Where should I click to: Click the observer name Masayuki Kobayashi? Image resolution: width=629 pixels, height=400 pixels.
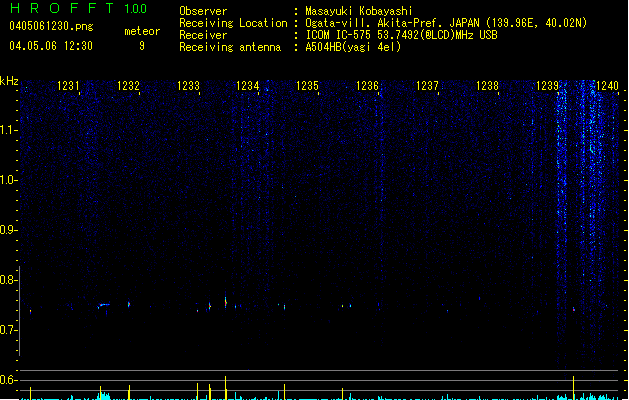[x=359, y=11]
